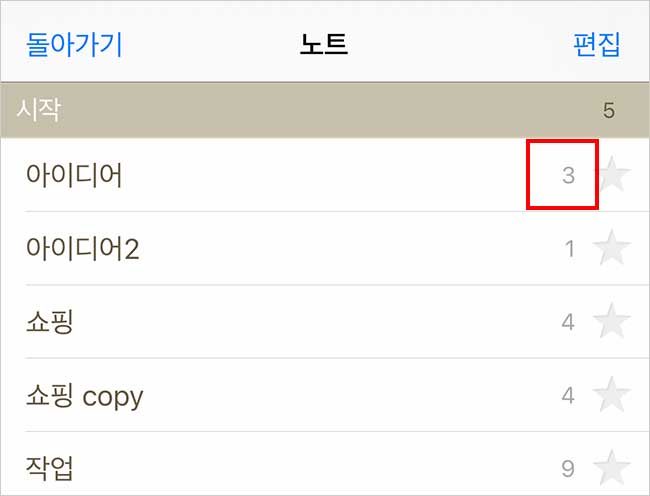The height and width of the screenshot is (496, 650).
Task: Click item count 9 for 작업
Action: pos(568,468)
